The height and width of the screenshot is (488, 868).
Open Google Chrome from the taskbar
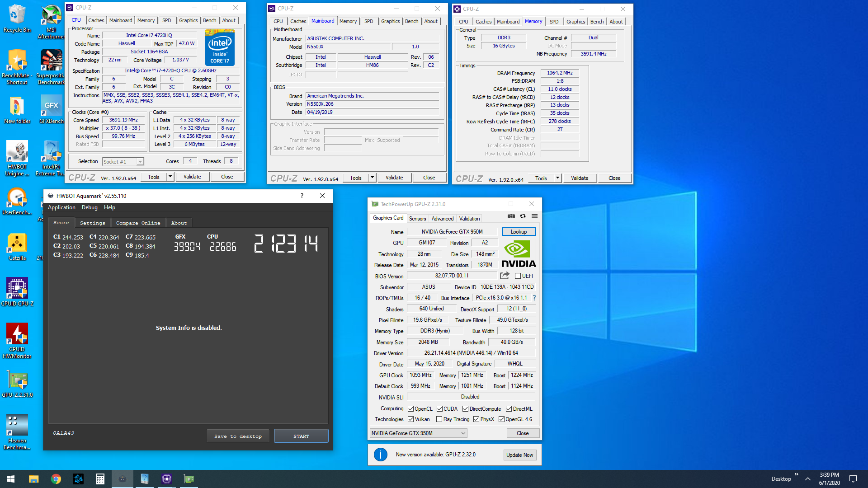56,479
